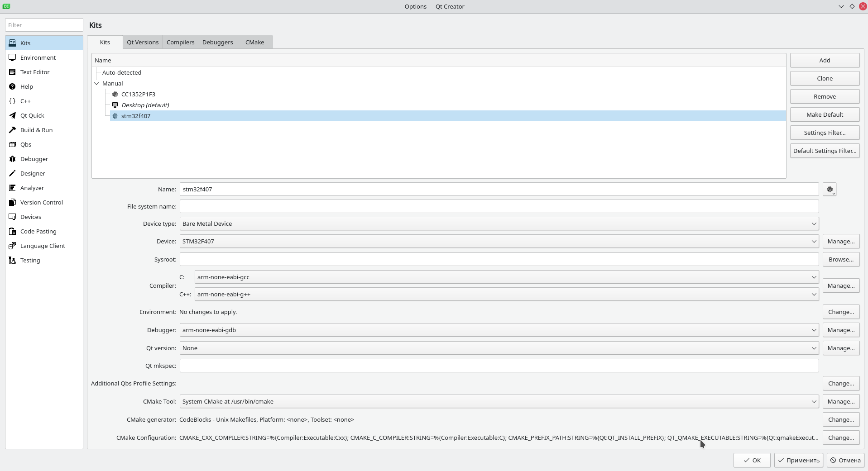Screen dimensions: 868x471
Task: Switch to the Kits tab
Action: (x=105, y=42)
